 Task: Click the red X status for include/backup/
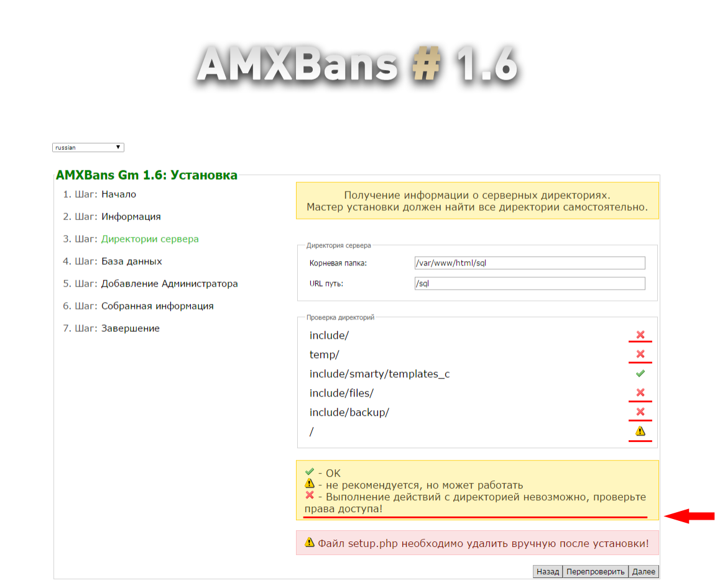[640, 412]
